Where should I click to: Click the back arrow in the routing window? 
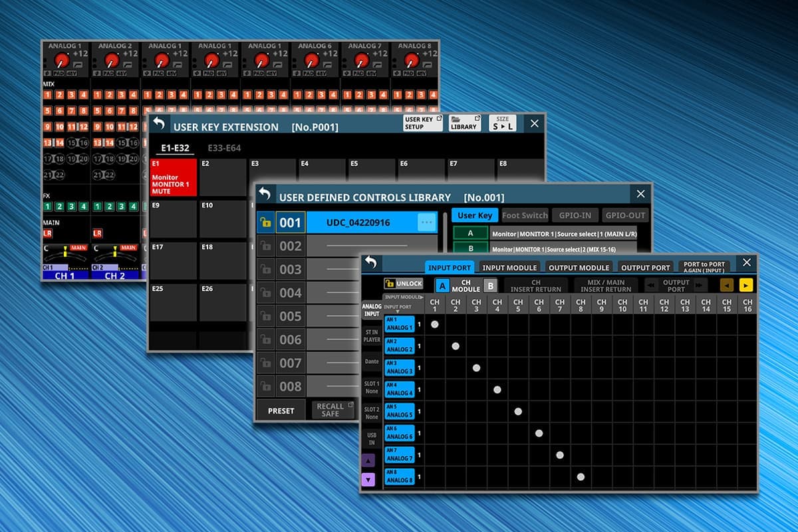[370, 263]
